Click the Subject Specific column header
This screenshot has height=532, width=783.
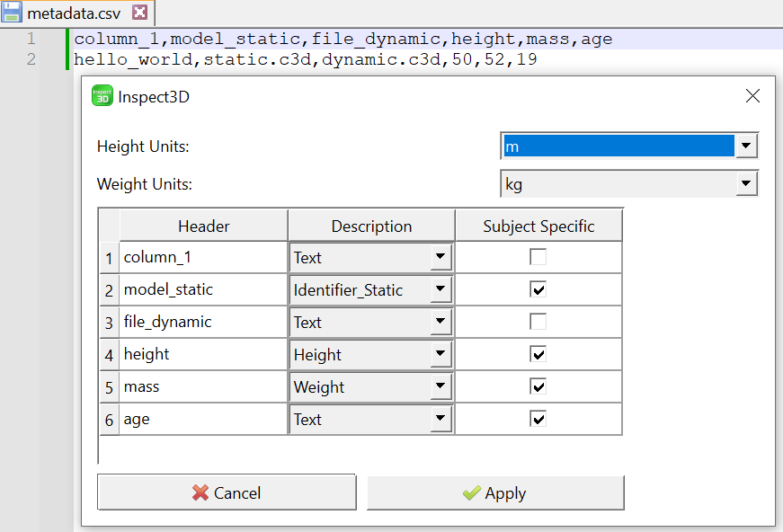[x=538, y=226]
